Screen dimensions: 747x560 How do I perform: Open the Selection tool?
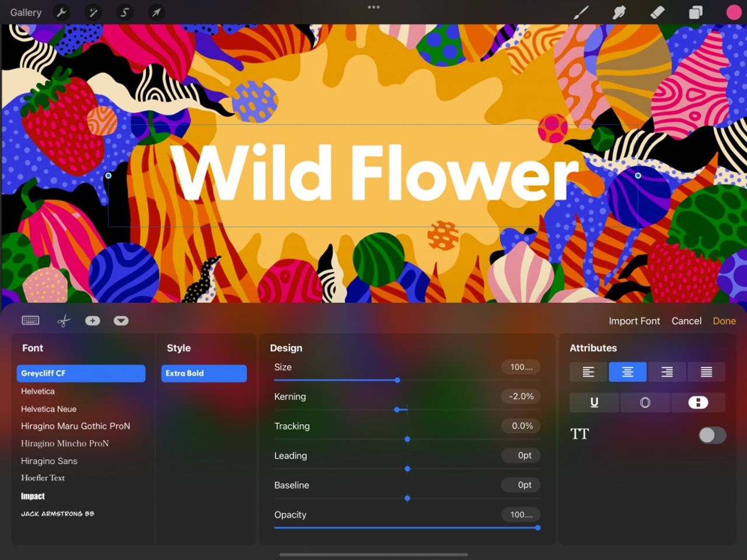[124, 12]
